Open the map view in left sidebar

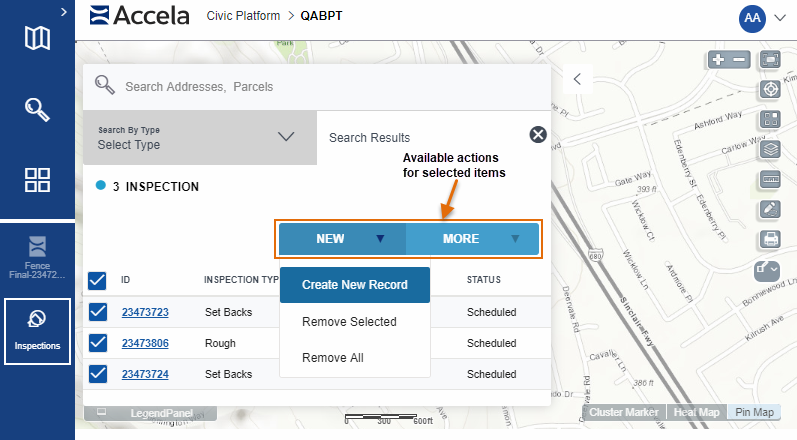coord(37,38)
